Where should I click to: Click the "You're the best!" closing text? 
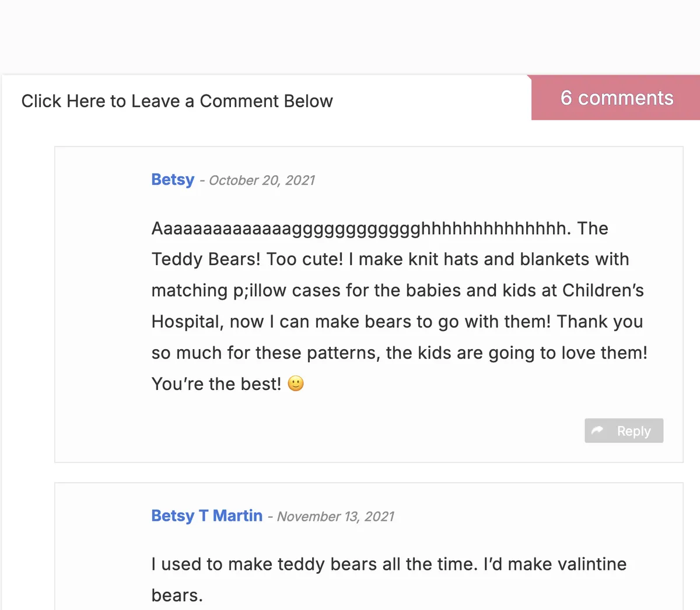point(216,384)
